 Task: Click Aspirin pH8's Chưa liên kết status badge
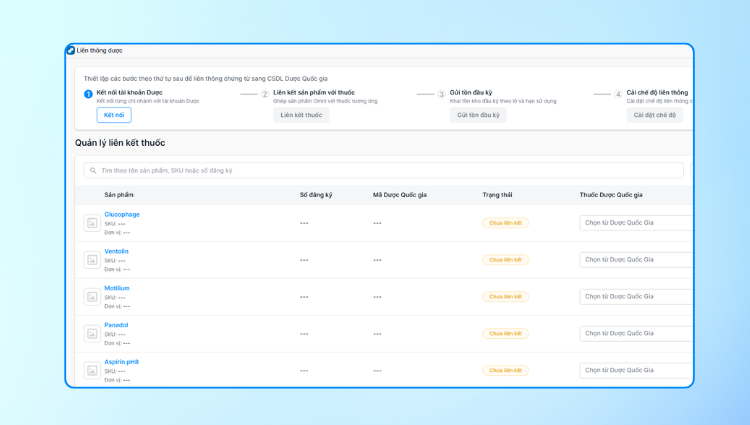point(506,370)
